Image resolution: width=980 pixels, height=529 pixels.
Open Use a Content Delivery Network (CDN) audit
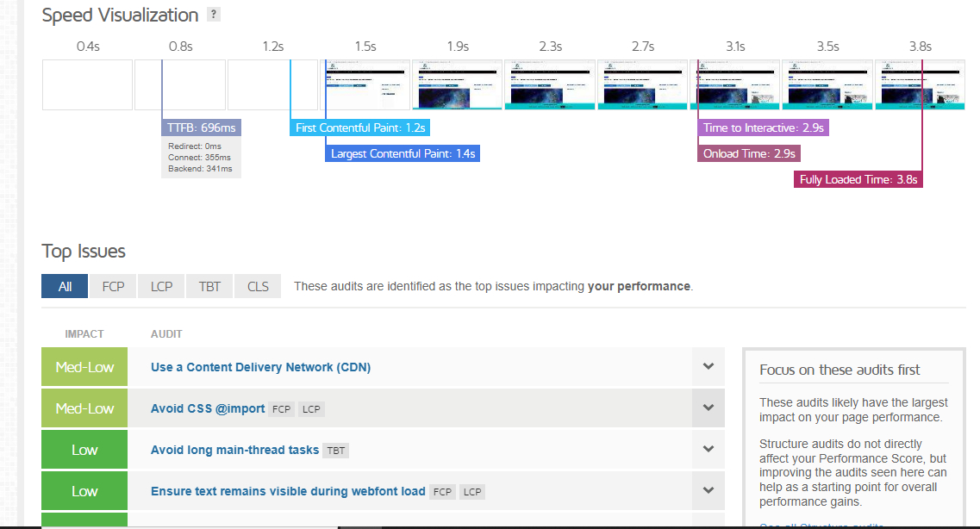[x=260, y=367]
